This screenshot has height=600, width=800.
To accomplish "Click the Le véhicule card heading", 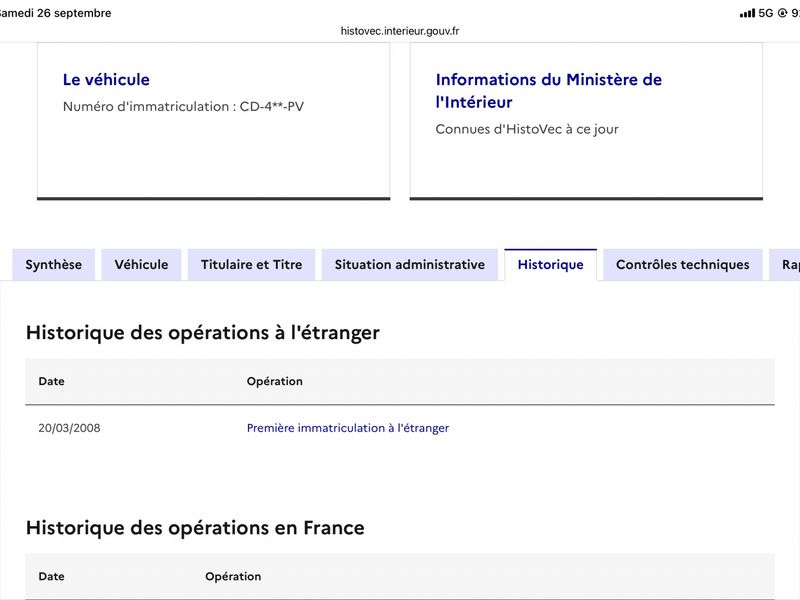I will coord(106,80).
